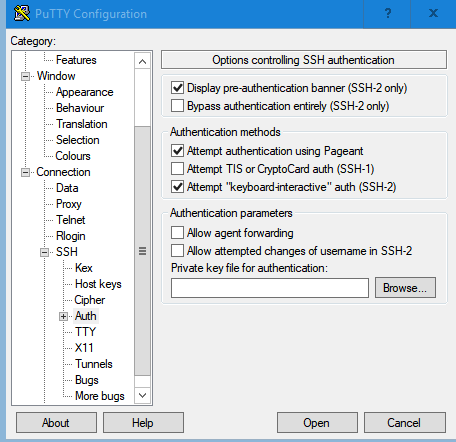
Task: Open the Colours settings category
Action: tap(73, 156)
